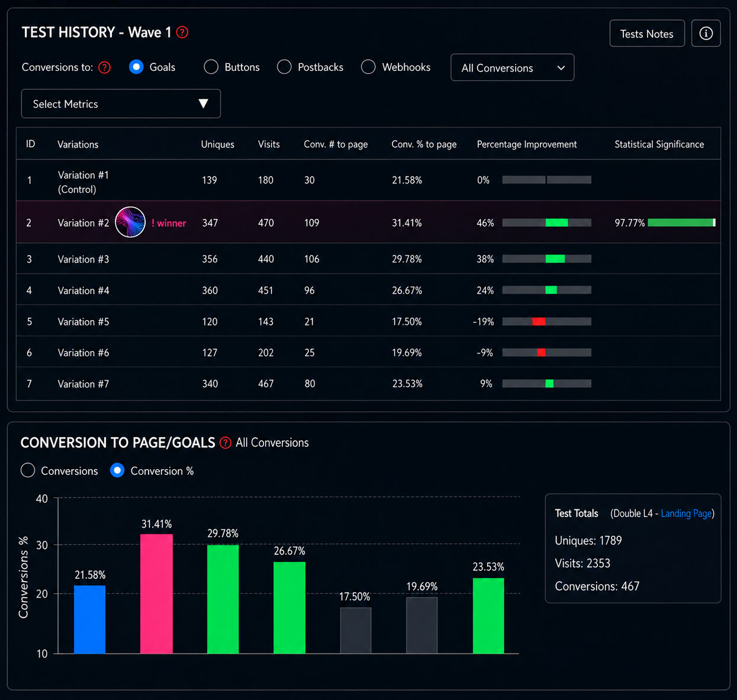737x700 pixels.
Task: Select the Webhooks radio button
Action: [x=368, y=67]
